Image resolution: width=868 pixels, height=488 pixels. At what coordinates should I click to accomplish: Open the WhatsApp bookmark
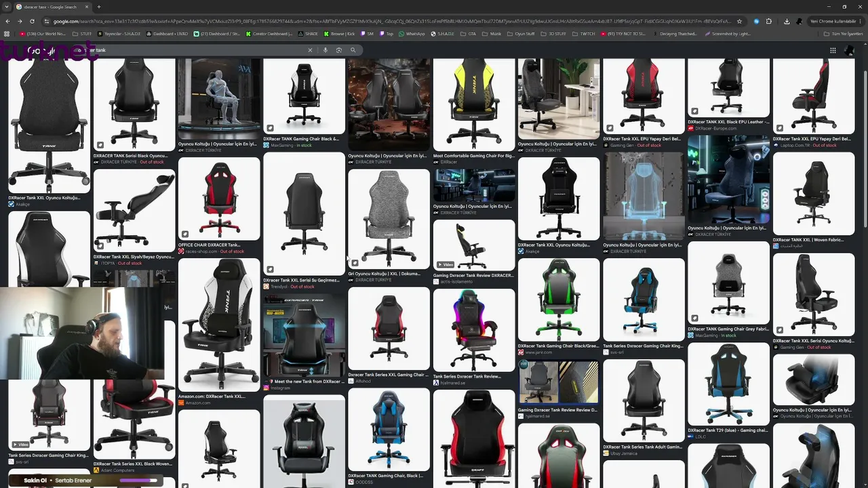click(412, 33)
